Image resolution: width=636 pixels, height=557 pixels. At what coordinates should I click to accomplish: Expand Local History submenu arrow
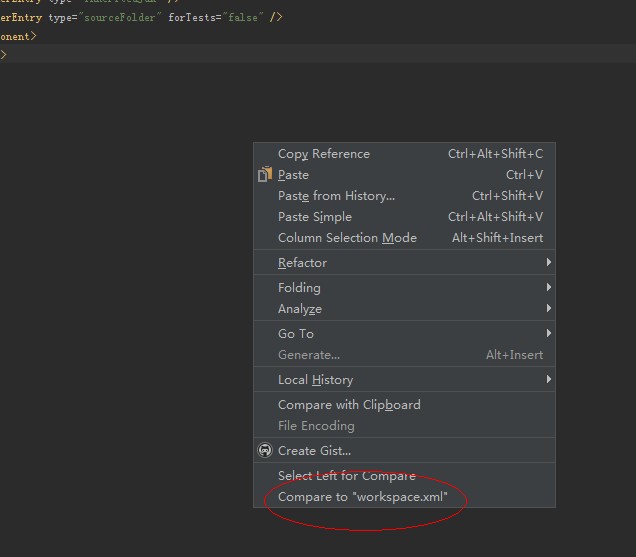[548, 379]
